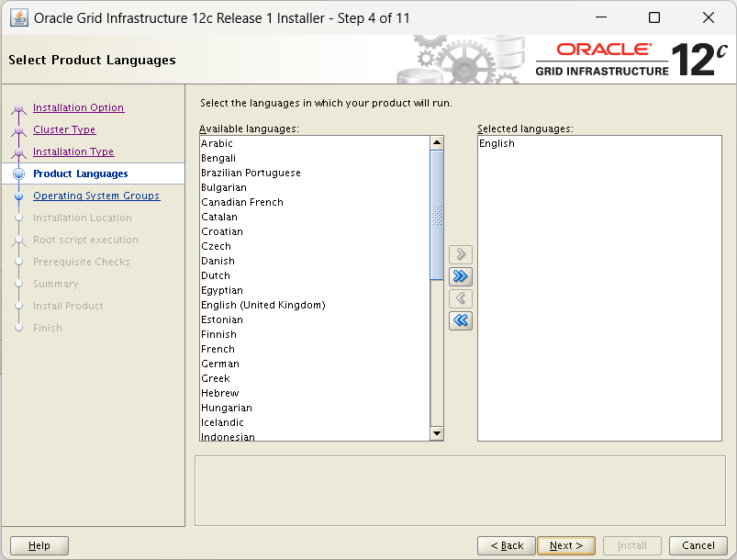Go back with the Back button
The height and width of the screenshot is (560, 737).
coord(507,545)
